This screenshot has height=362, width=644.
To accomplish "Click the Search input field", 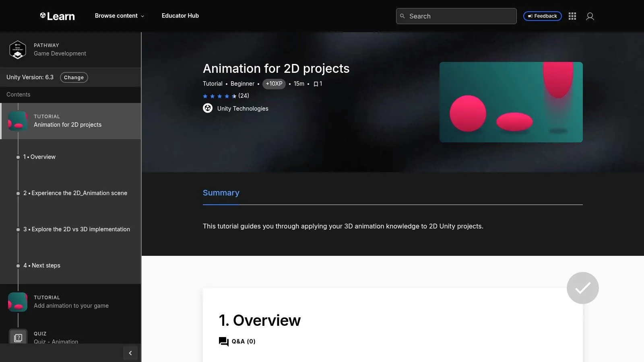I will 456,16.
